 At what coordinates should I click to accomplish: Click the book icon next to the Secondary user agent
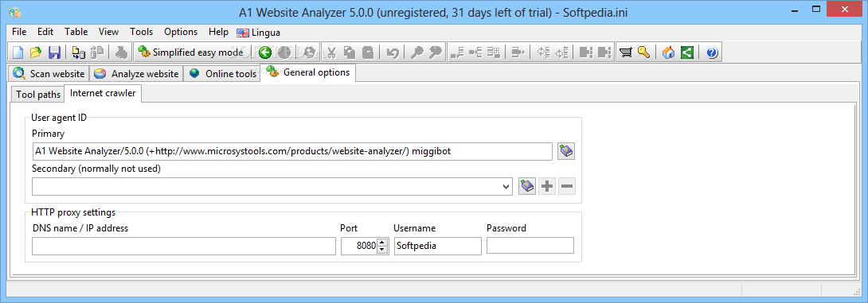point(527,186)
